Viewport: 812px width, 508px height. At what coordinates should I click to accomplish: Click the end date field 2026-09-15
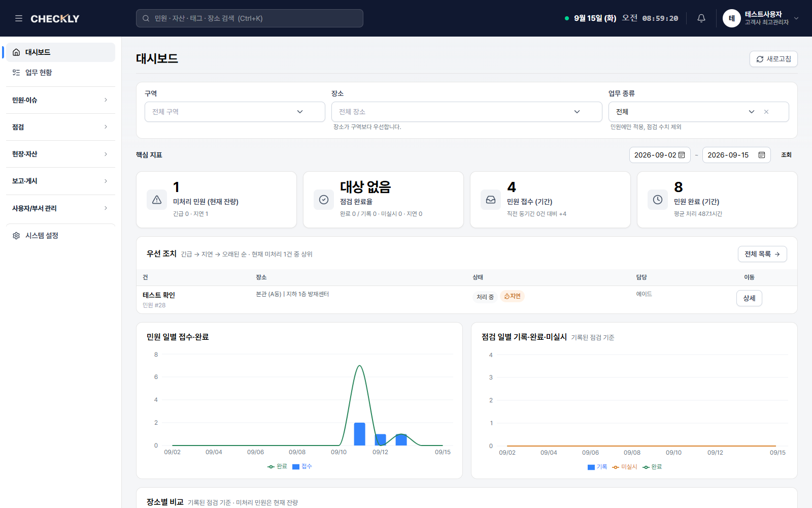pos(736,155)
